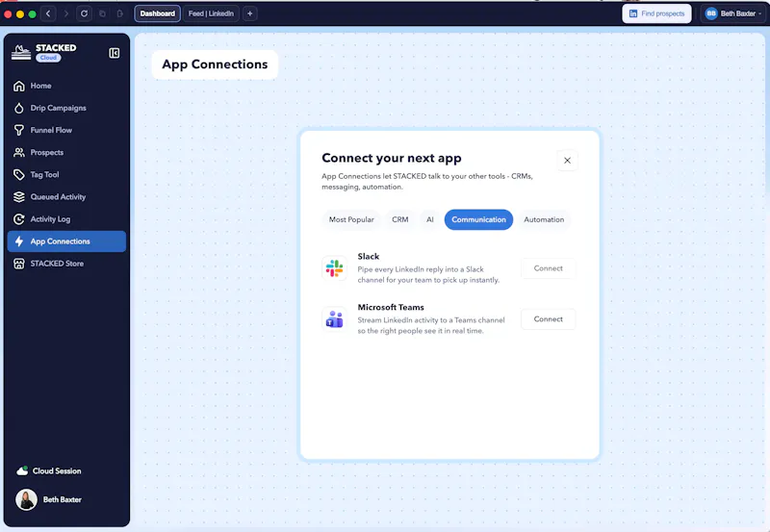Click the Activity Log clock icon
This screenshot has width=770, height=532.
tap(18, 219)
